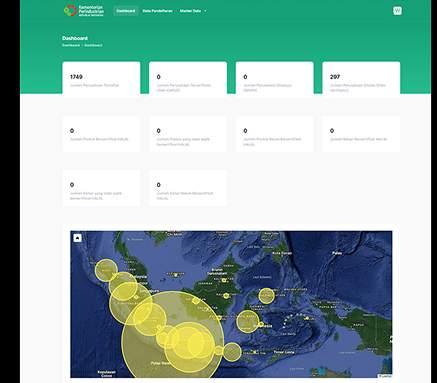This screenshot has width=437, height=383.
Task: Open the card showing 297
Action: tap(361, 79)
